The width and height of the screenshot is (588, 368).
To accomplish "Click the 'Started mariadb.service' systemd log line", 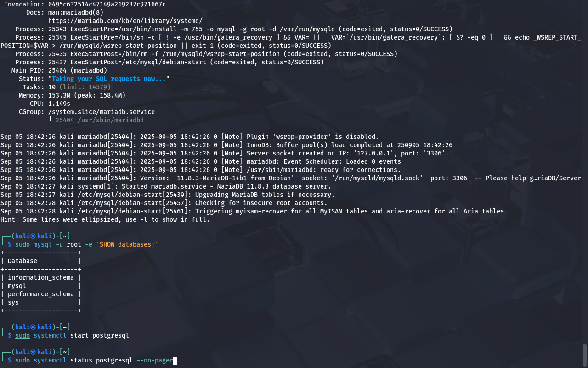I will coord(166,186).
